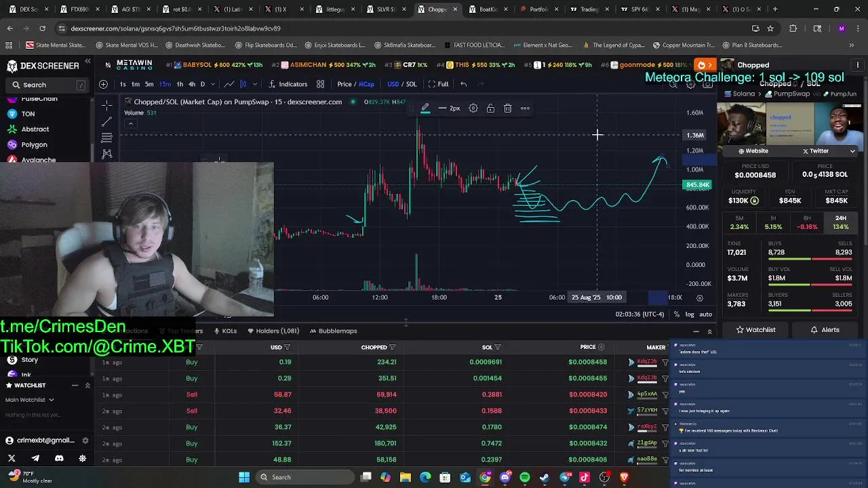The image size is (868, 488).
Task: Undo the last chart action
Action: pos(463,84)
